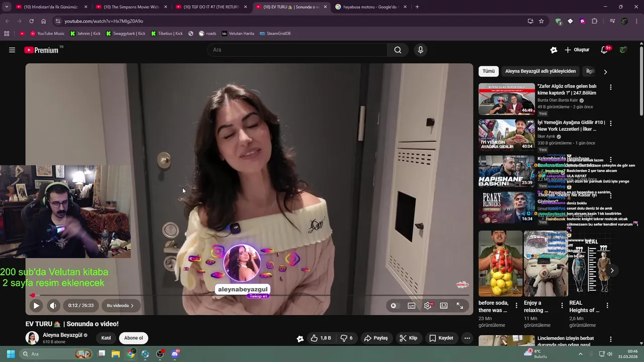Open the options menu for the Zafer Algöz video

(x=611, y=87)
